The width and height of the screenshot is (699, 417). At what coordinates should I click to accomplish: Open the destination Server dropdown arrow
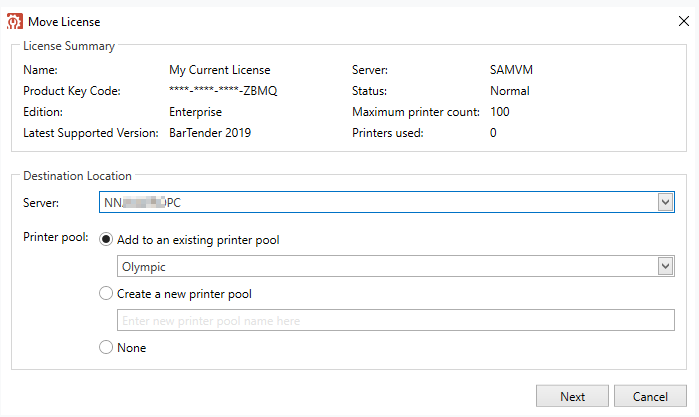665,202
